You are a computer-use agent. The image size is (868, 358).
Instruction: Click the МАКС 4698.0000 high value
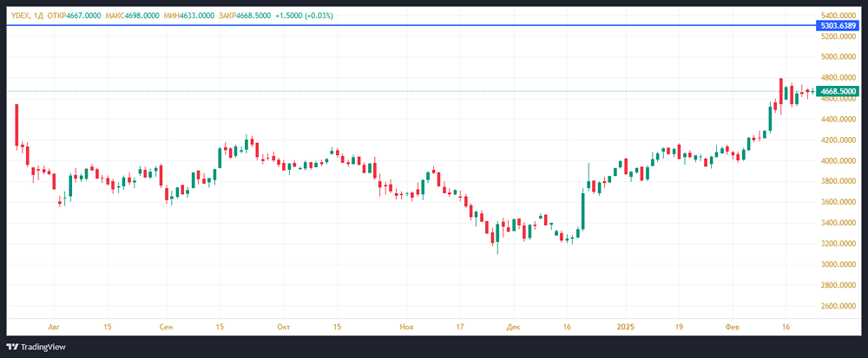[132, 16]
